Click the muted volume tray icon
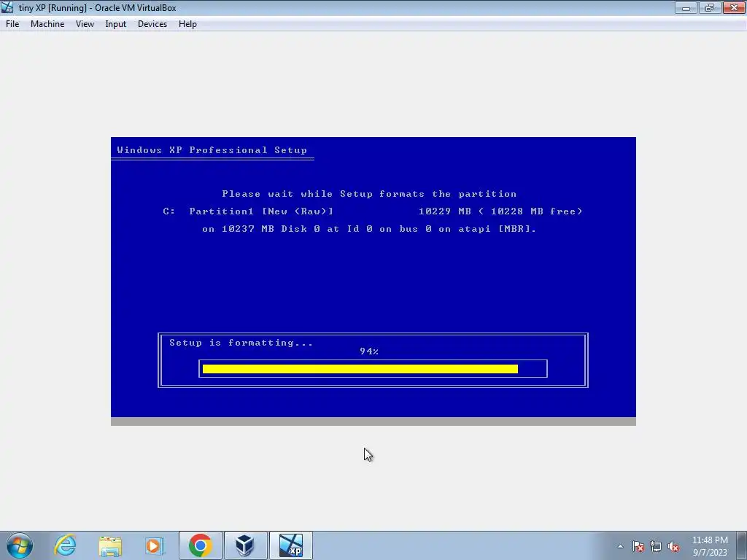747x560 pixels. 673,546
